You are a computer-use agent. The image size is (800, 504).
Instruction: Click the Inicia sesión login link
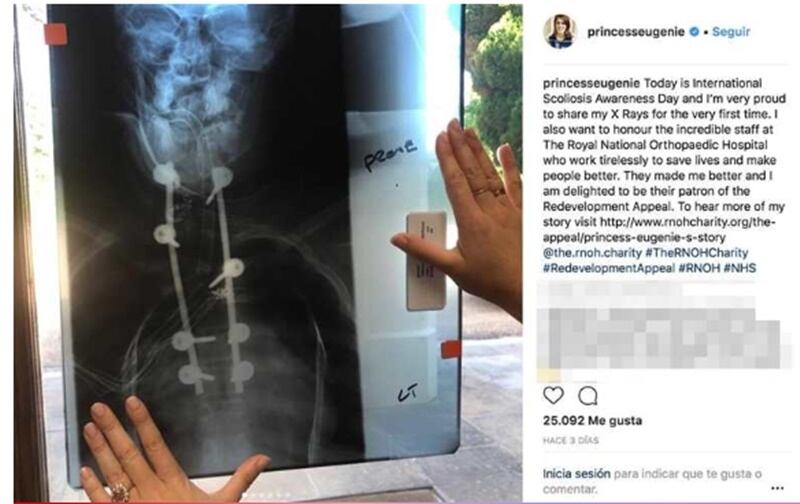[x=577, y=474]
